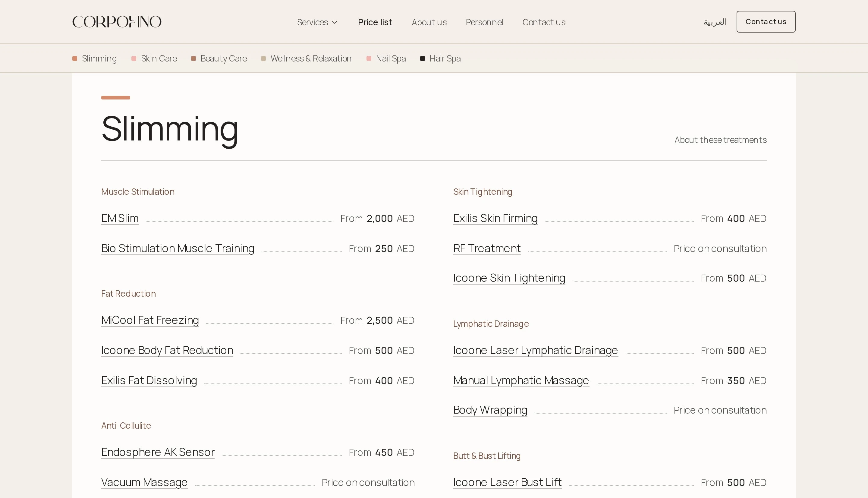
Task: Open the Price list page
Action: tap(375, 22)
